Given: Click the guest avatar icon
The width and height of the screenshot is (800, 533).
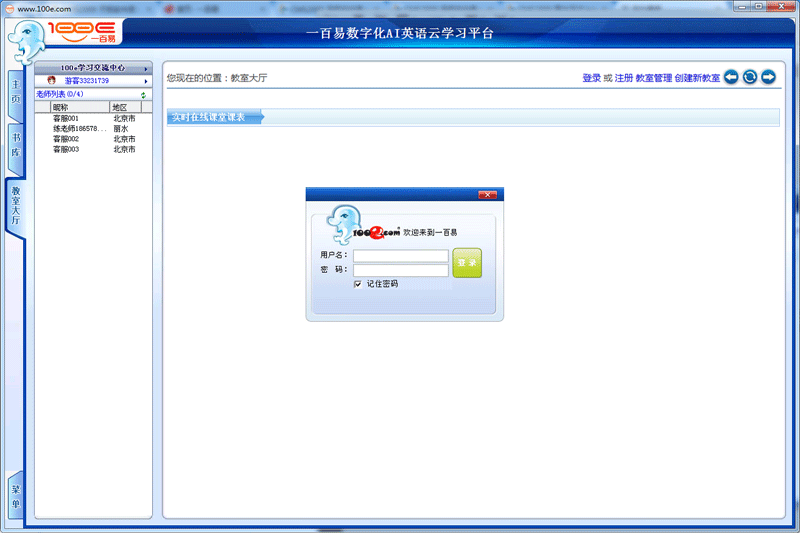Looking at the screenshot, I should 51,80.
